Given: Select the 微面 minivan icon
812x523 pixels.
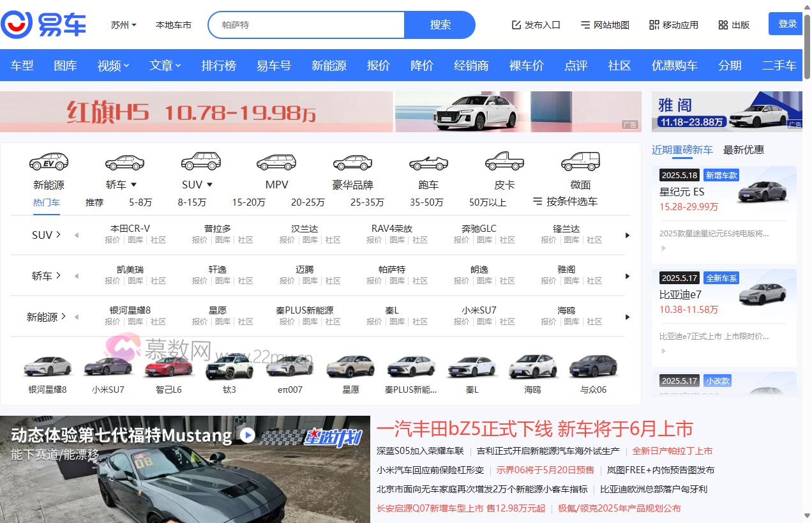Looking at the screenshot, I should coord(580,161).
